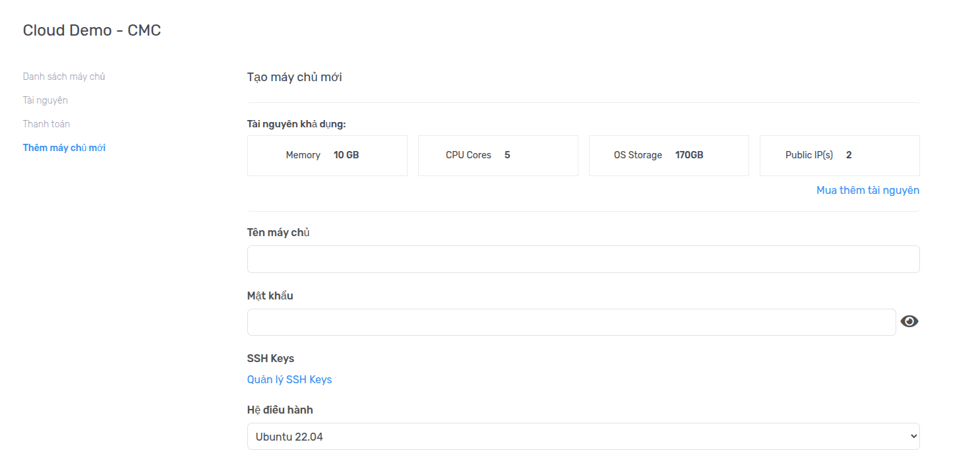
Task: Click the SSH Keys section heading
Action: click(x=270, y=358)
